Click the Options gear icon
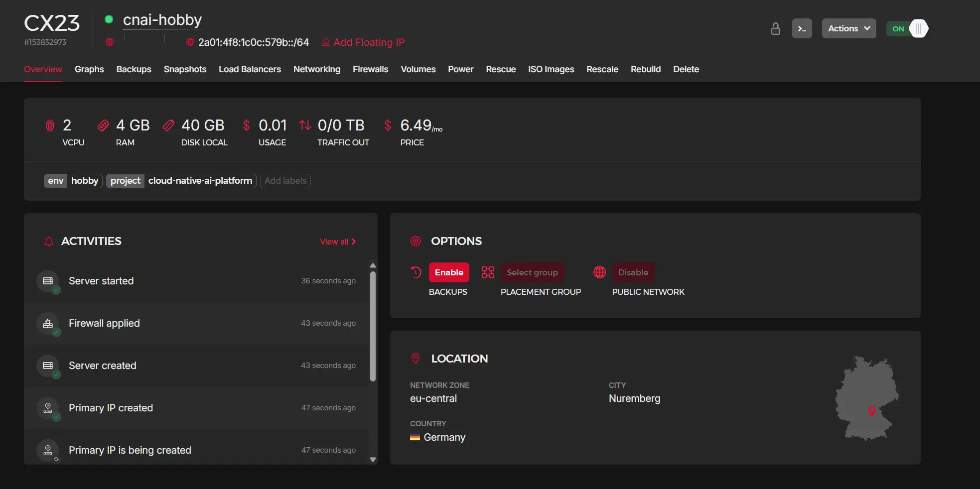This screenshot has width=980, height=489. tap(416, 241)
